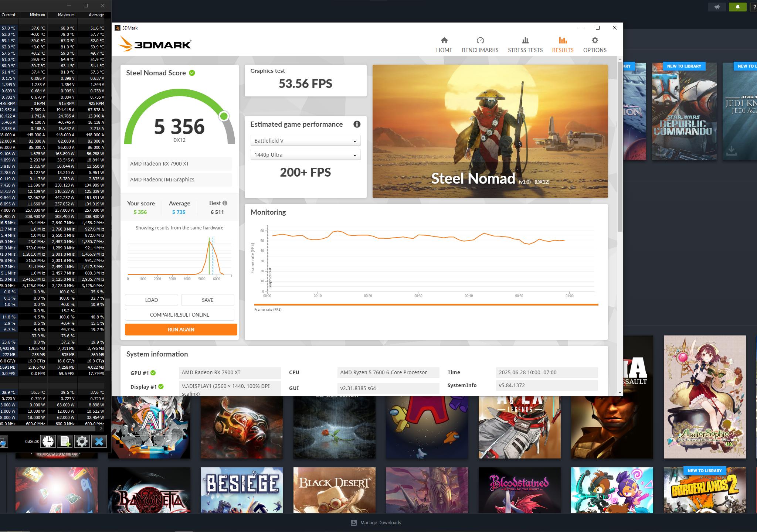Click the info icon beside Best score
The height and width of the screenshot is (532, 757).
[225, 203]
